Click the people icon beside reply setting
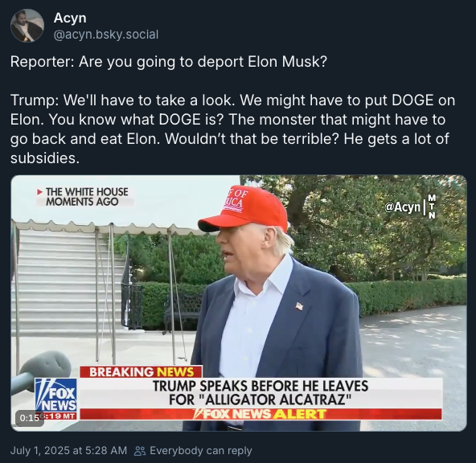Image resolution: width=476 pixels, height=463 pixels. 140,451
